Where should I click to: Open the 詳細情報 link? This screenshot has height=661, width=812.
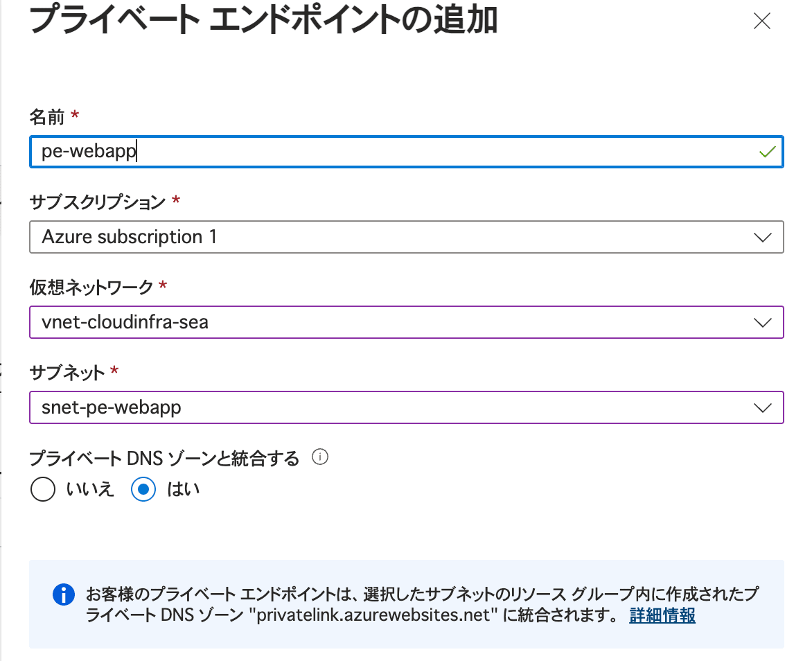662,615
